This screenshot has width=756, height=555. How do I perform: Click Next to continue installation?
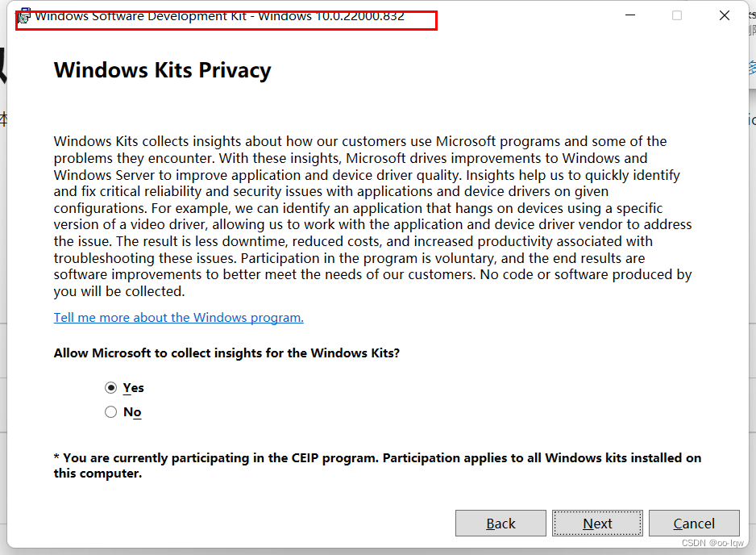point(597,523)
